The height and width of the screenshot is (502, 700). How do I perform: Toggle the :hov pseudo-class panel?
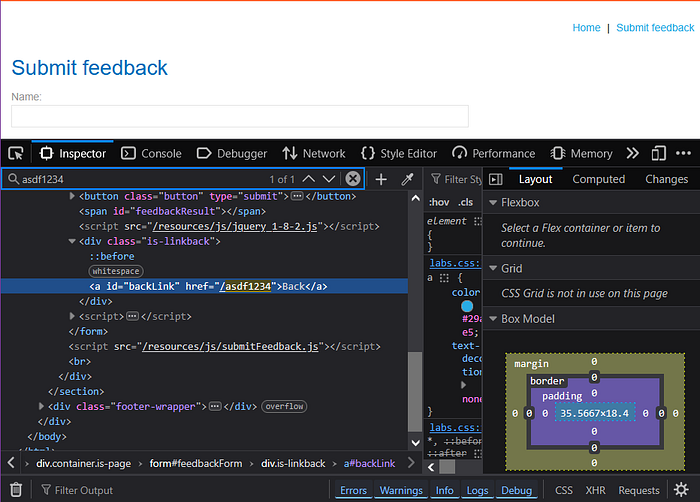(x=439, y=202)
